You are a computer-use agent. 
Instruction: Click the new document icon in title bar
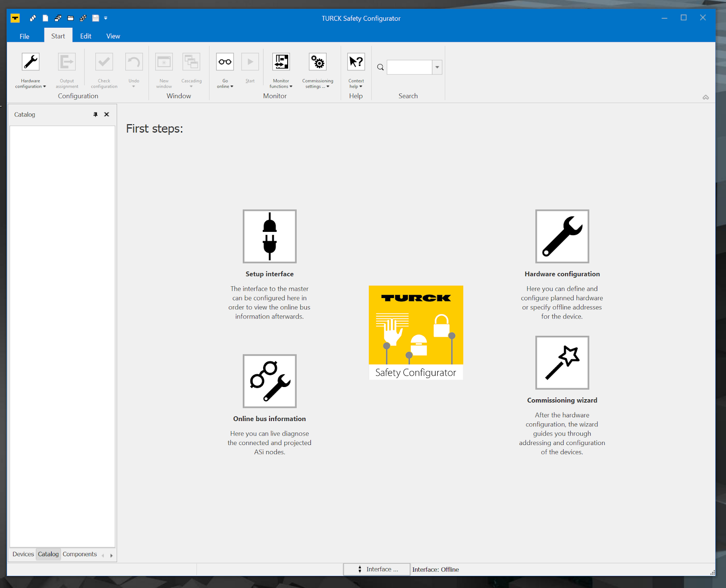point(45,18)
